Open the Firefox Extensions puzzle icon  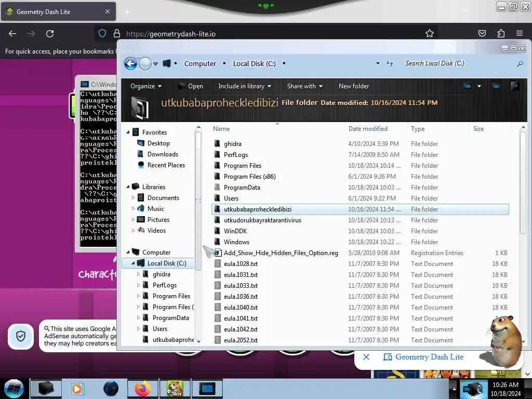(x=501, y=33)
